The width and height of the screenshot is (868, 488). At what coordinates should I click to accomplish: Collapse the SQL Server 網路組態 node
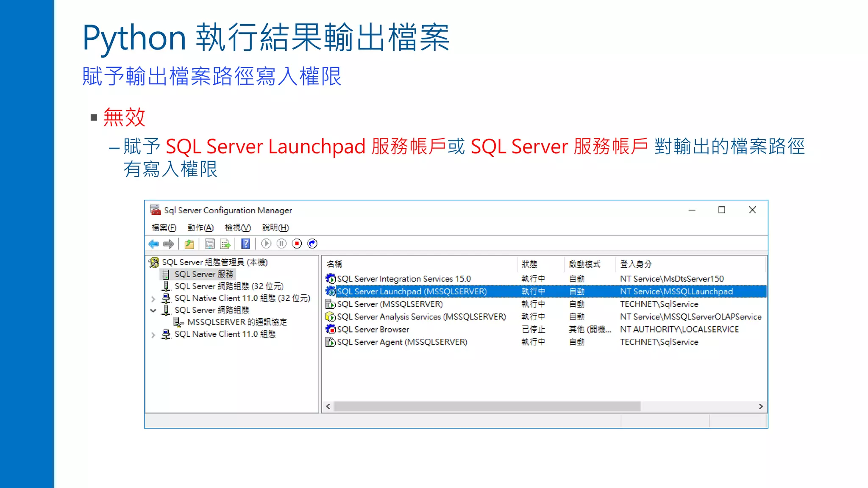153,311
